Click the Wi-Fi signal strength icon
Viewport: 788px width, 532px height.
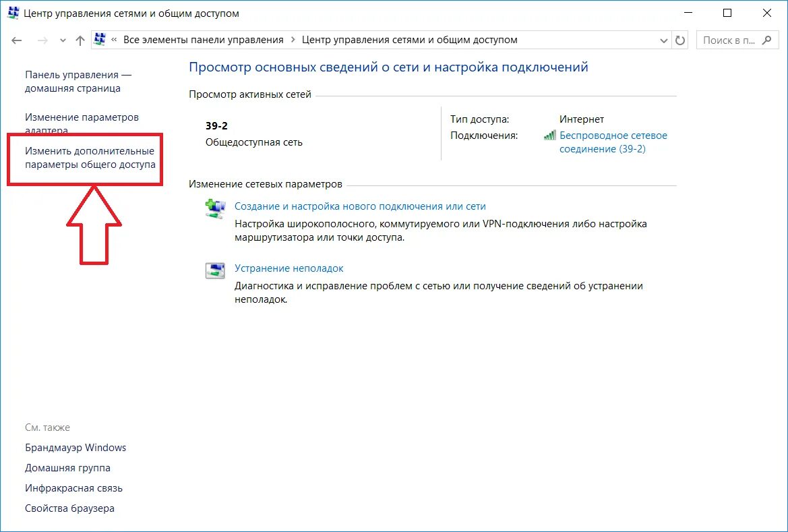550,136
